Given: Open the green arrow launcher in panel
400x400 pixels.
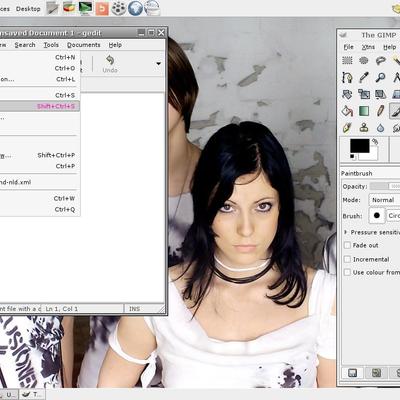Looking at the screenshot, I should (x=85, y=8).
